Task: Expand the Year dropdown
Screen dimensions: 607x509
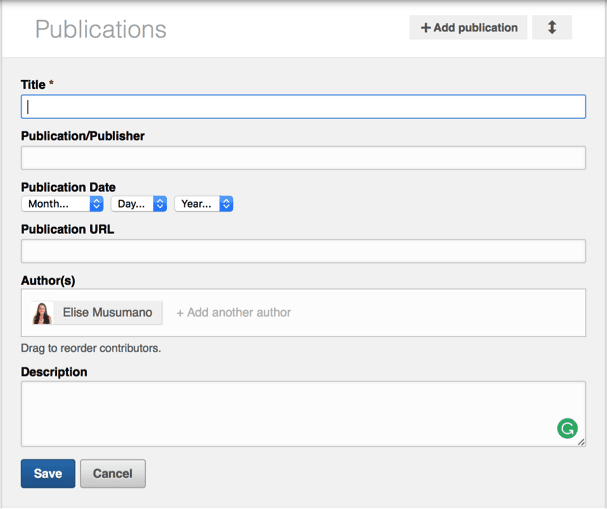Action: 203,204
